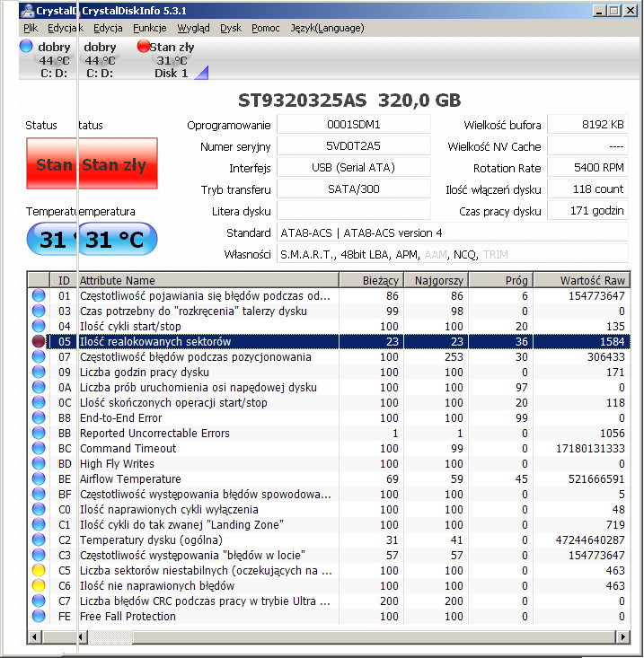Click the status circle of attribute C0 row
Screen dimensions: 644x658
point(39,509)
